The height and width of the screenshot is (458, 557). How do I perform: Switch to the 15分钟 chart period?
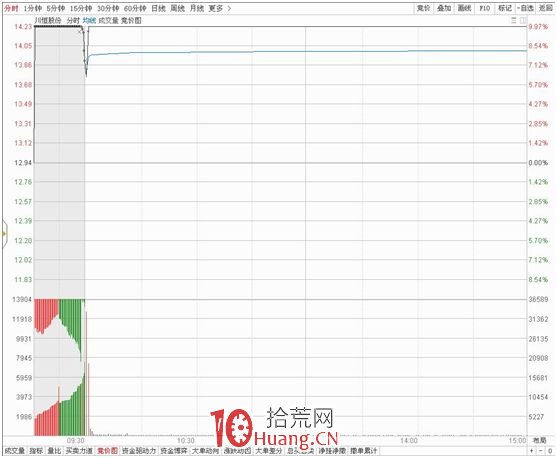81,8
